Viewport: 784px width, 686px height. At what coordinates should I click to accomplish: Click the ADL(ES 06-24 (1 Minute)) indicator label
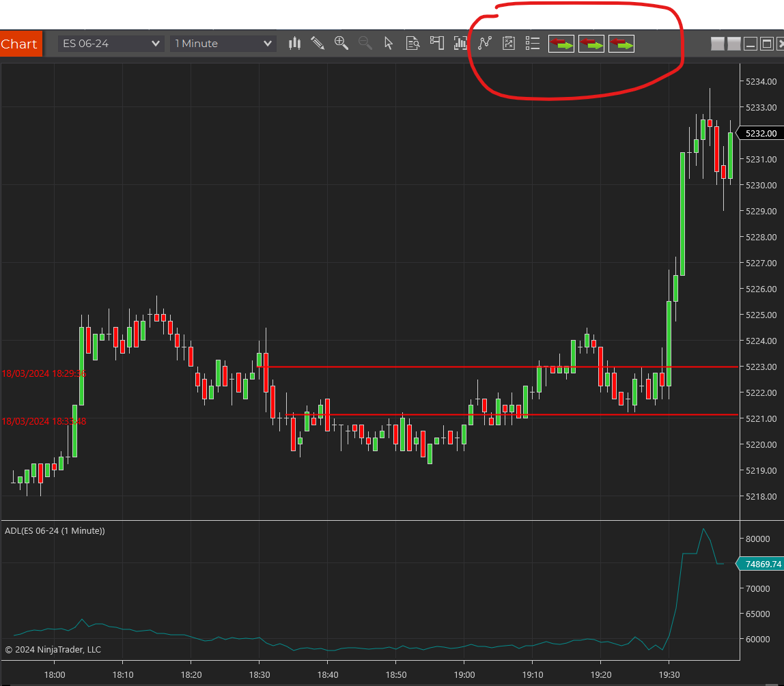pos(55,530)
